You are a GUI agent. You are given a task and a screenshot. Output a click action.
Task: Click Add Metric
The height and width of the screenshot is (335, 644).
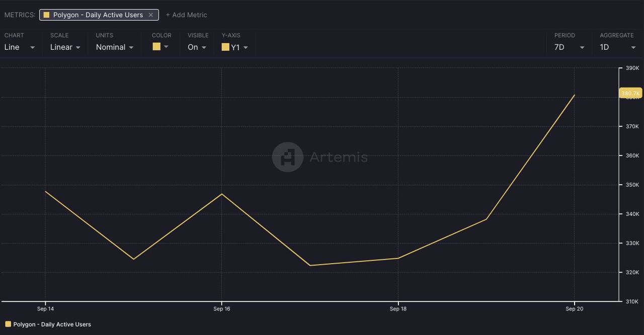186,15
